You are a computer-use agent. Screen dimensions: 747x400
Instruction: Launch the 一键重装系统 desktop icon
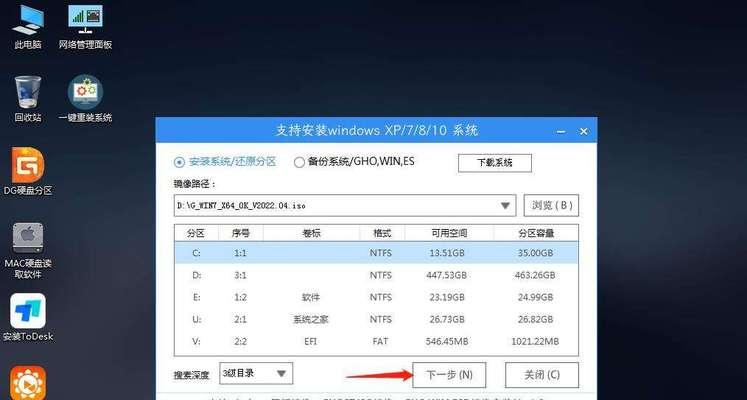tap(85, 99)
